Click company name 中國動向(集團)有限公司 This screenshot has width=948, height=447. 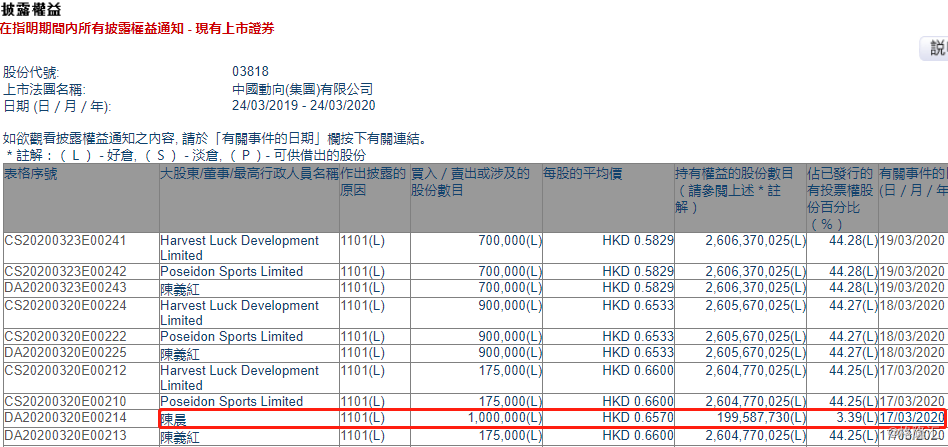[303, 89]
